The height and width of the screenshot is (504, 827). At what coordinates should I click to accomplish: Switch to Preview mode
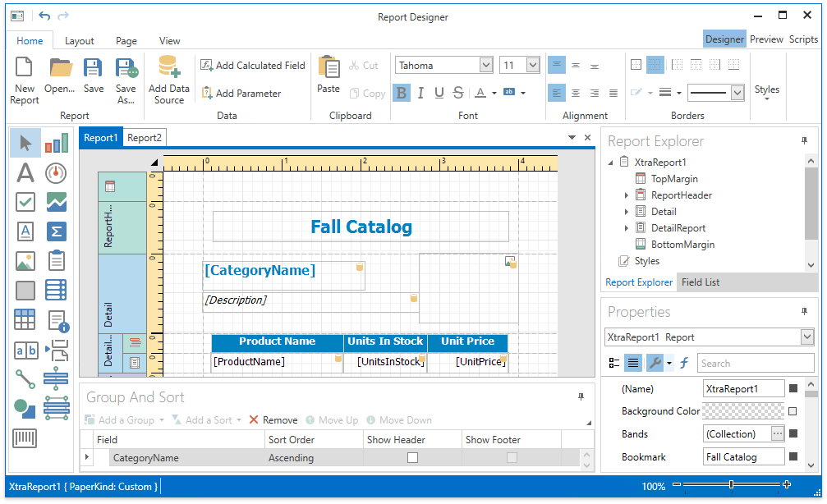[x=766, y=39]
